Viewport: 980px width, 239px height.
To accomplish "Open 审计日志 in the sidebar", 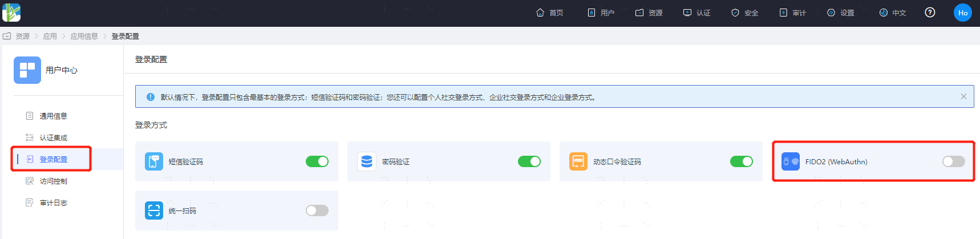I will pos(54,202).
